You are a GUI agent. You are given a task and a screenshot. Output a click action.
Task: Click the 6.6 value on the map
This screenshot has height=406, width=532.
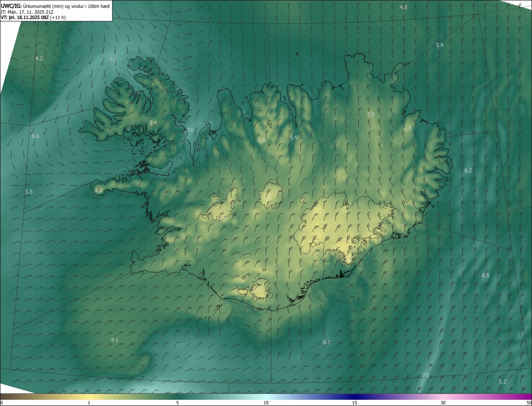(x=35, y=136)
